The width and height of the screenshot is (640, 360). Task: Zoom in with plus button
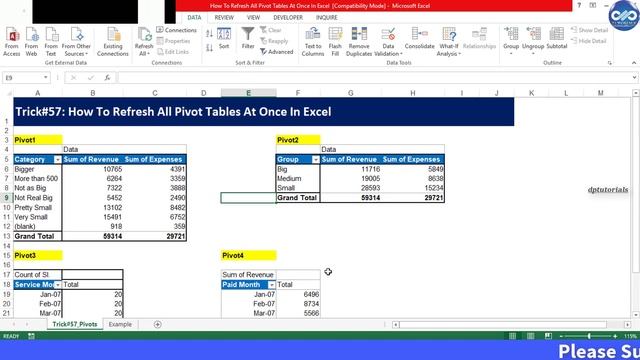click(x=615, y=336)
